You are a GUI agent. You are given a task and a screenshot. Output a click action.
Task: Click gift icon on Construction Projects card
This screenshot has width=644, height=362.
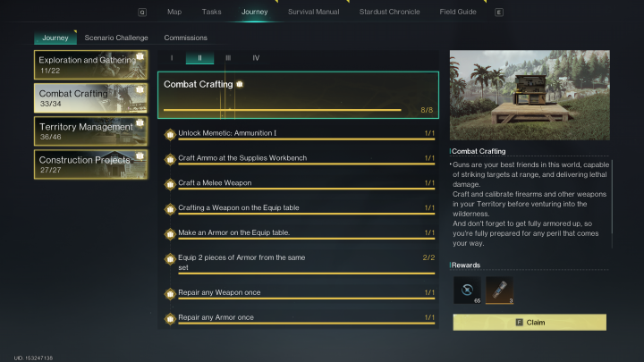[x=140, y=156]
